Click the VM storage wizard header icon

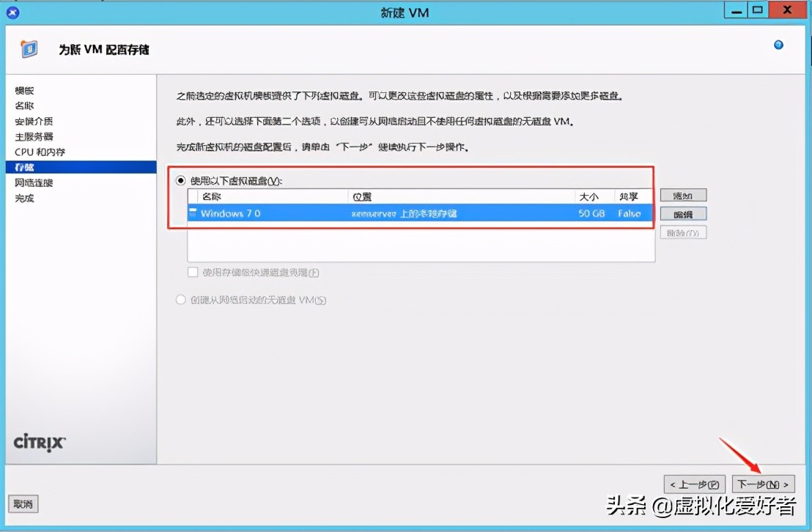[x=29, y=49]
